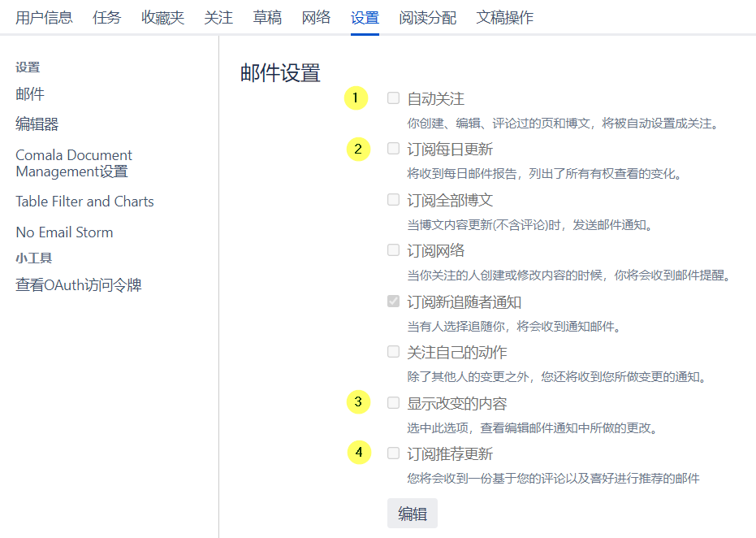The image size is (756, 538).
Task: Switch to the 任务 tab
Action: coord(106,18)
